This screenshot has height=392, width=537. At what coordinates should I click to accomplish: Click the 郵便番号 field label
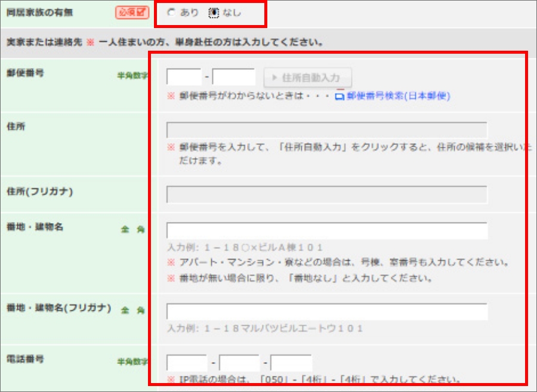pyautogui.click(x=25, y=73)
